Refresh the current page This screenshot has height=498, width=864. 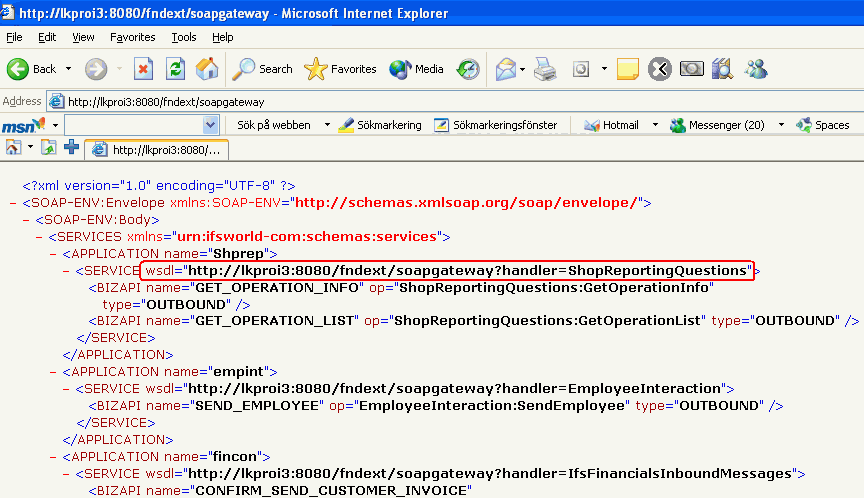click(175, 69)
